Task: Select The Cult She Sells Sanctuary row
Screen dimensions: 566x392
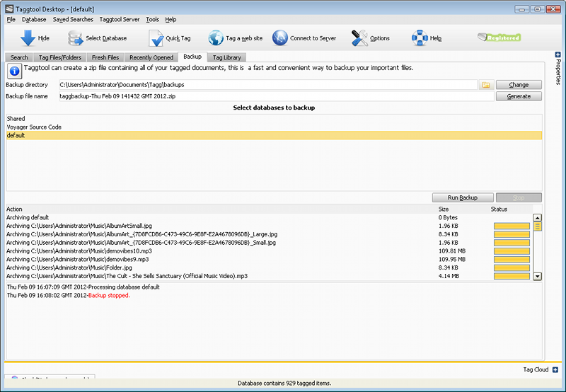Action: pos(270,276)
